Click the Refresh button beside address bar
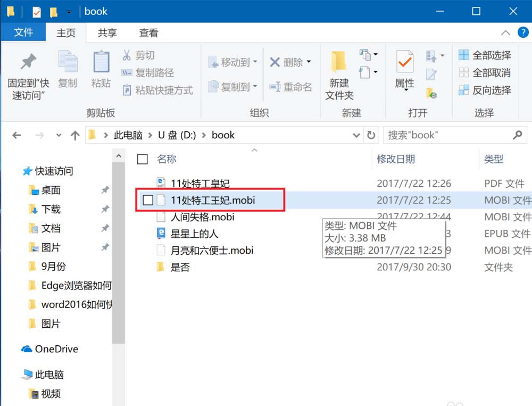532x406 pixels. tap(371, 135)
